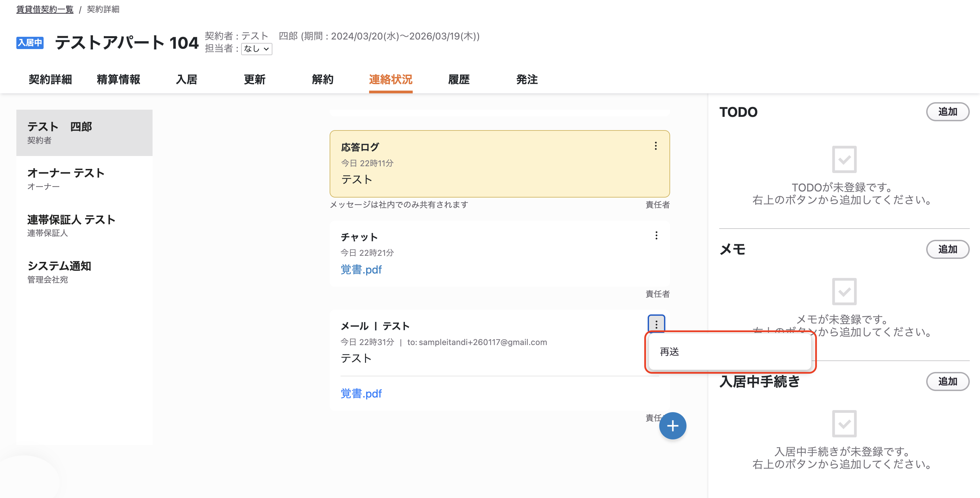Click 責任者 label under the チャット card
The width and height of the screenshot is (980, 498).
(x=658, y=294)
